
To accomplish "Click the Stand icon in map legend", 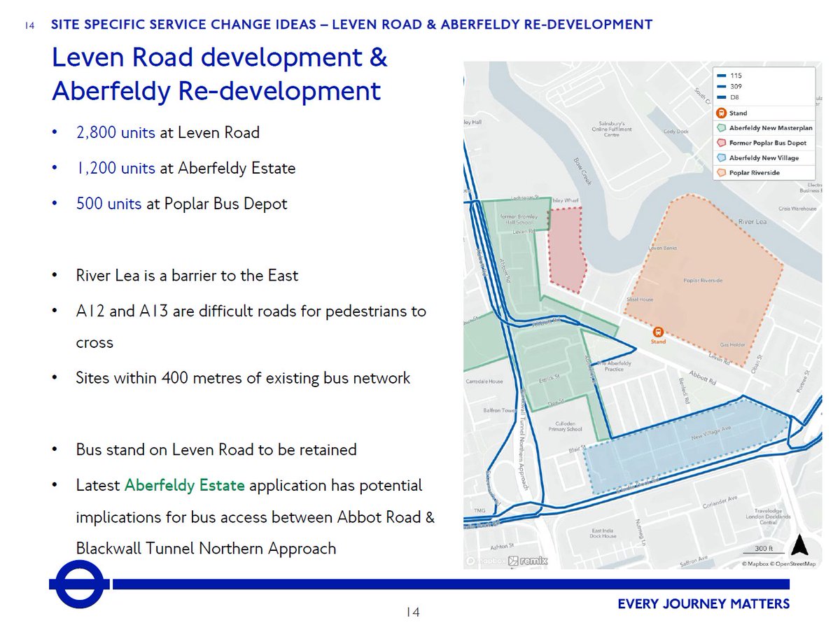I will click(x=721, y=113).
